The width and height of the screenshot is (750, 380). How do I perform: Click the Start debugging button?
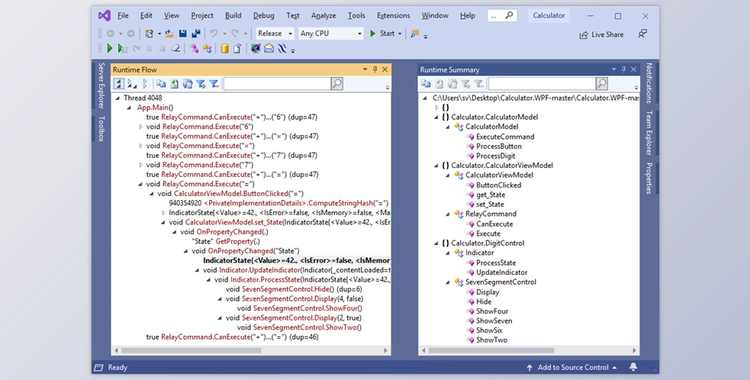382,34
